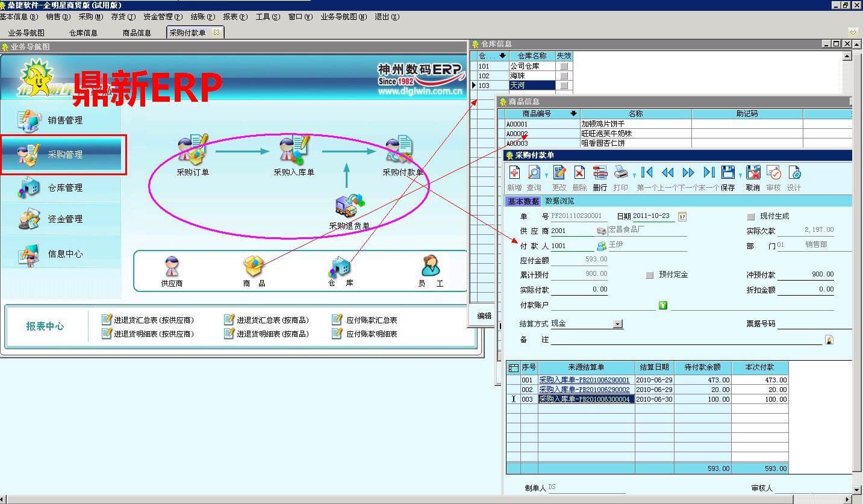
Task: Click the 备注 remark editor icon
Action: point(829,340)
